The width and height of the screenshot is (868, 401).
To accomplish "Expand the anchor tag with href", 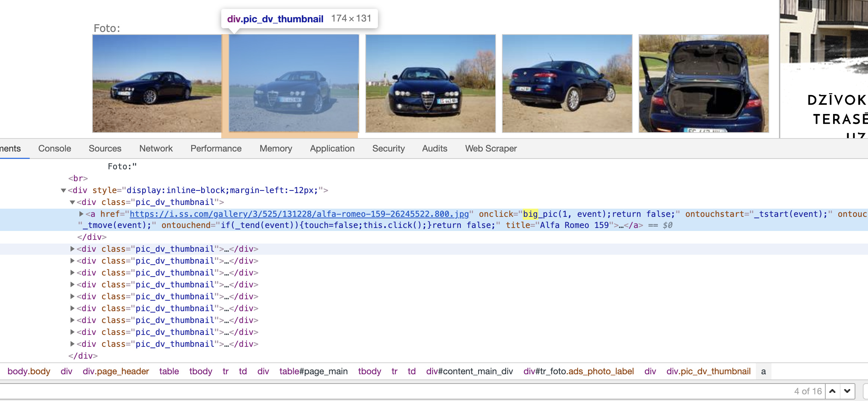I will [x=81, y=214].
